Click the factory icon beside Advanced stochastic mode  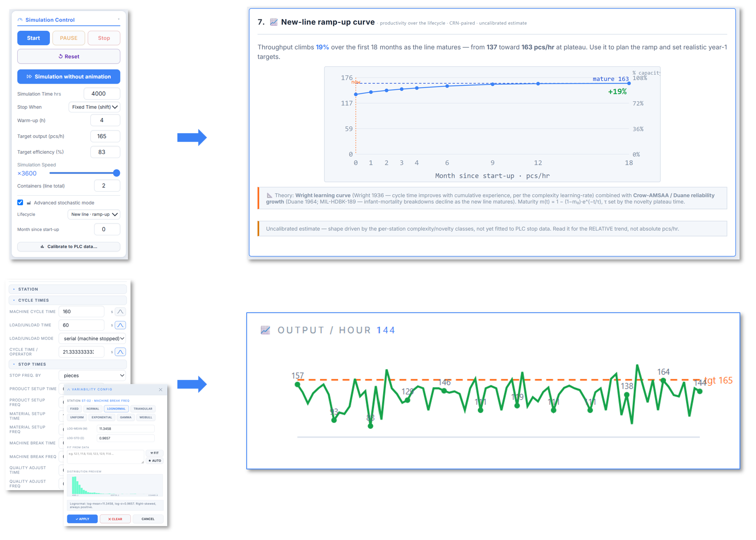[29, 203]
